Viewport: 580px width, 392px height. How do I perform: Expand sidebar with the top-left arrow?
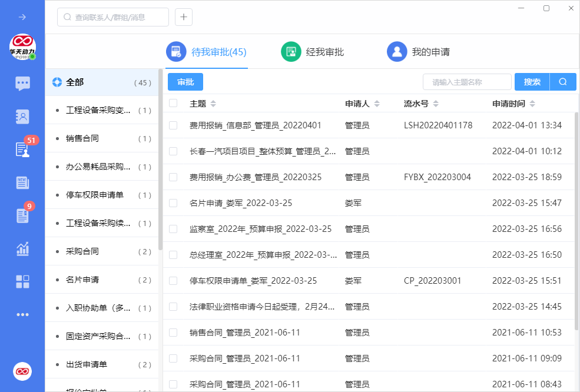[22, 17]
